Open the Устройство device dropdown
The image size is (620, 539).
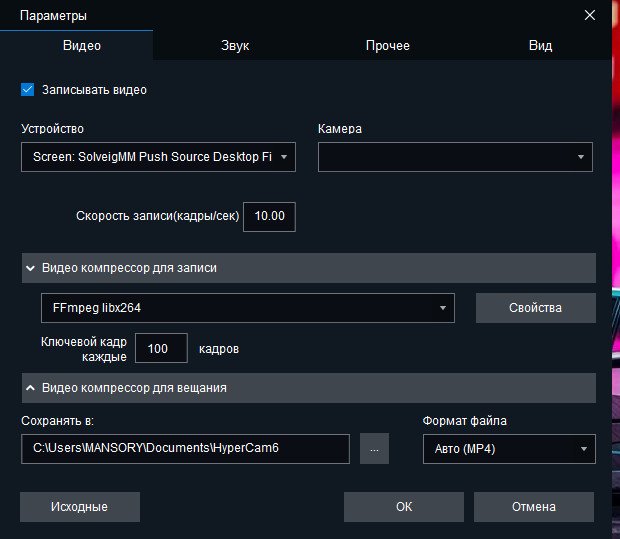click(158, 157)
